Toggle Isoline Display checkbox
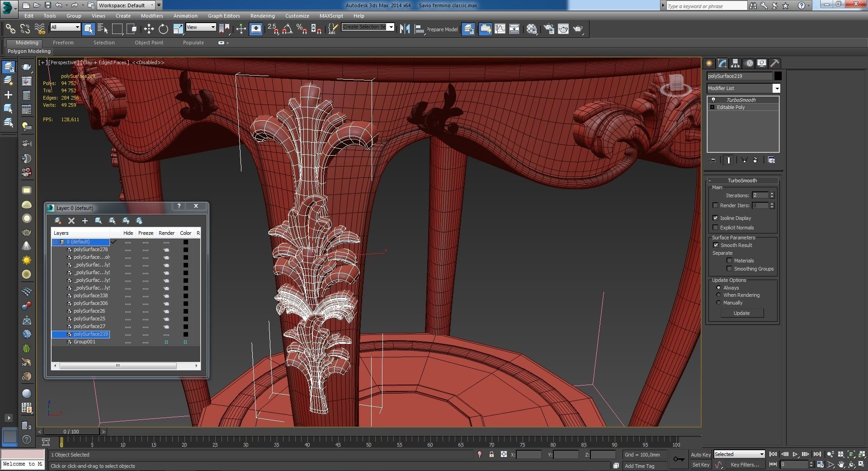 715,218
